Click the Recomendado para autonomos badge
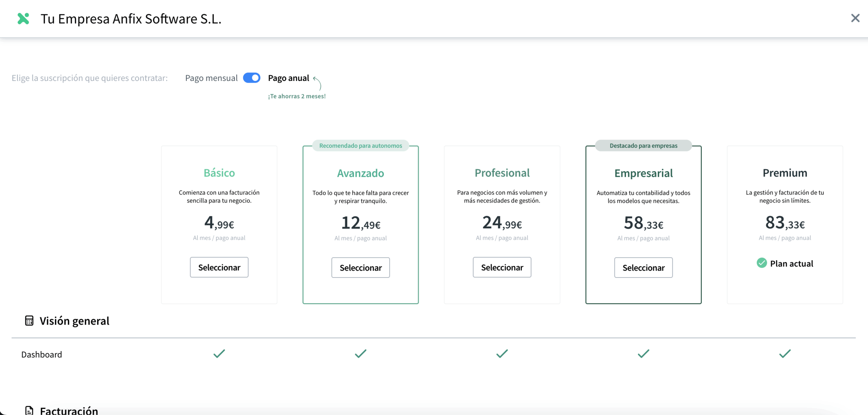Screen dimensions: 868x415 360,146
